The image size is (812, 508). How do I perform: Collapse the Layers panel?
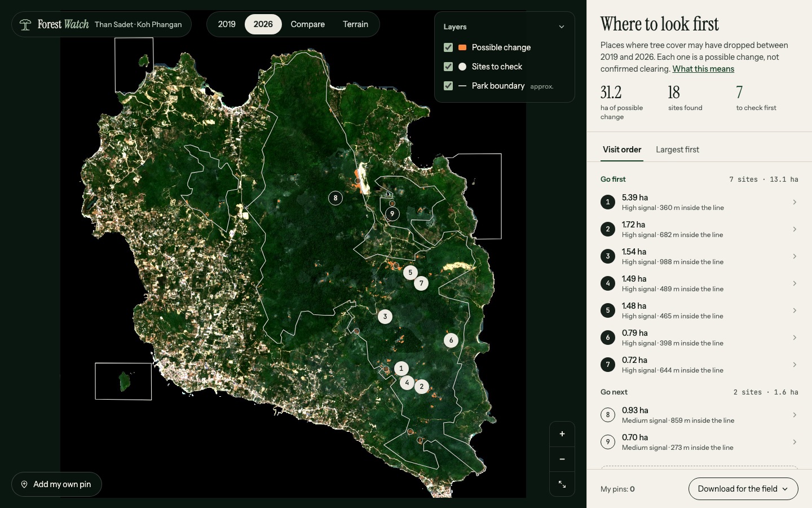tap(562, 27)
